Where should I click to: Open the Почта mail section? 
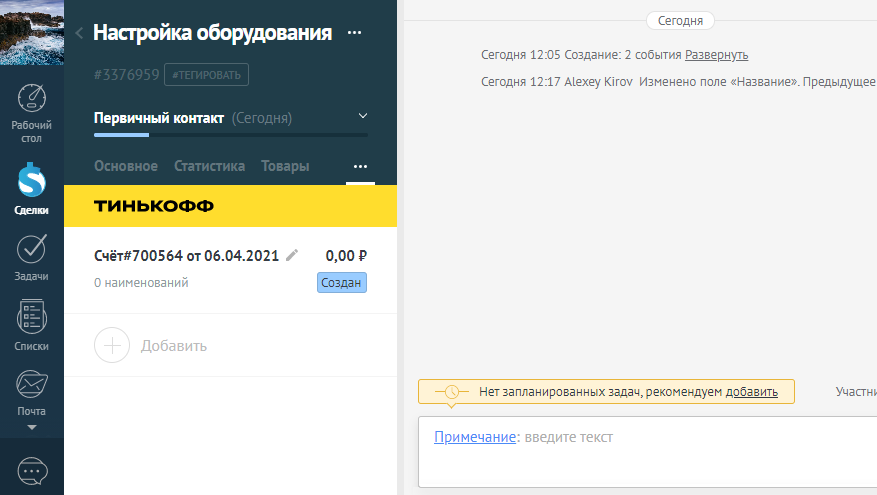[31, 393]
